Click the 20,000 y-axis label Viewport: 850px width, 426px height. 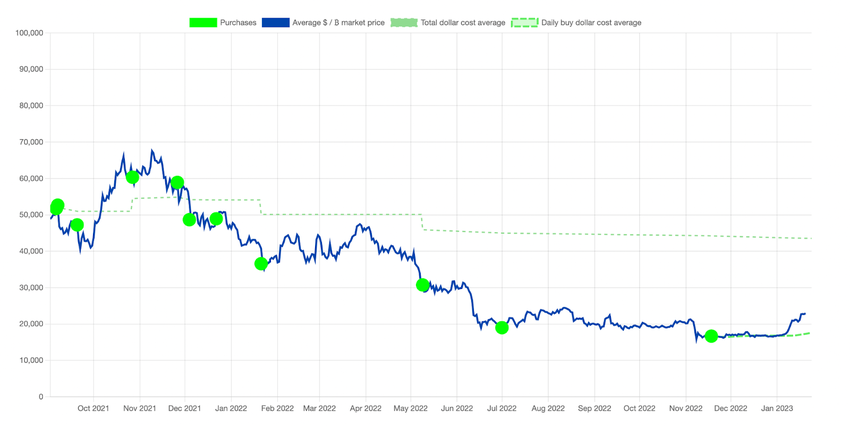click(x=31, y=324)
